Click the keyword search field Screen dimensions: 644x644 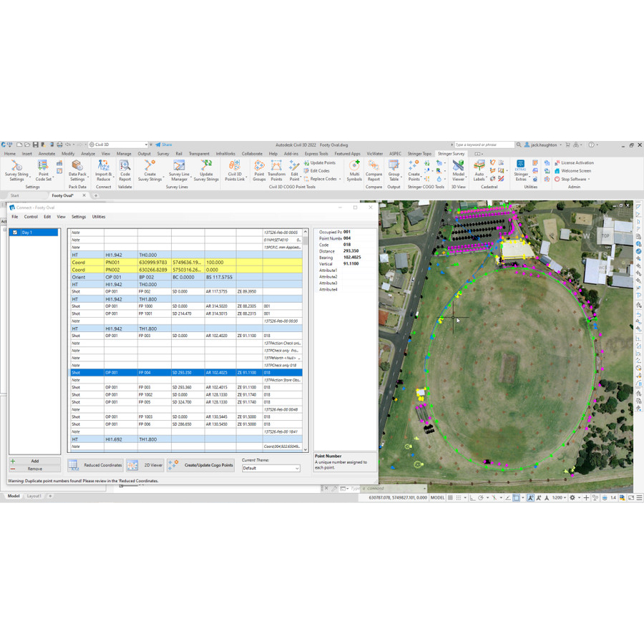tap(484, 145)
